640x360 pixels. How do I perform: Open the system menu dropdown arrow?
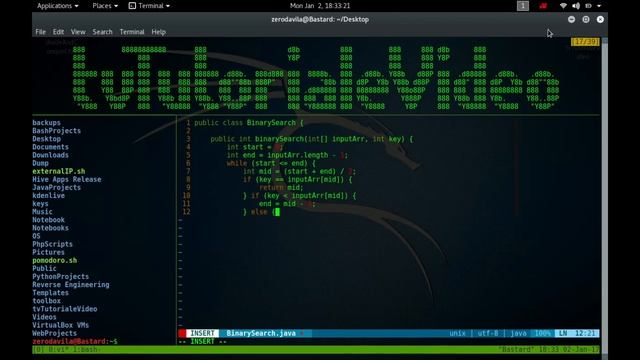point(599,6)
